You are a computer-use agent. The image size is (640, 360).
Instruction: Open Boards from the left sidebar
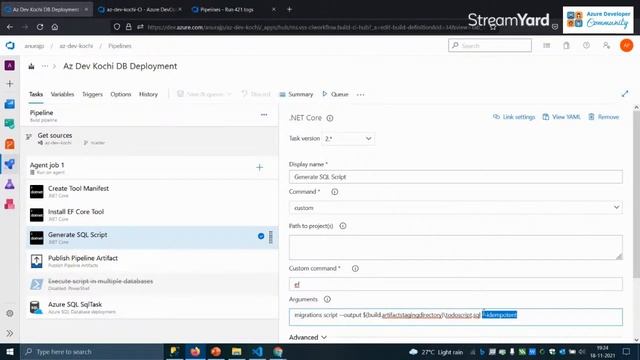10,104
